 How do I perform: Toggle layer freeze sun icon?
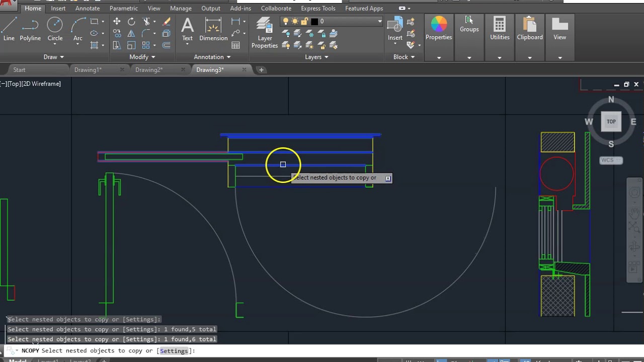(295, 21)
